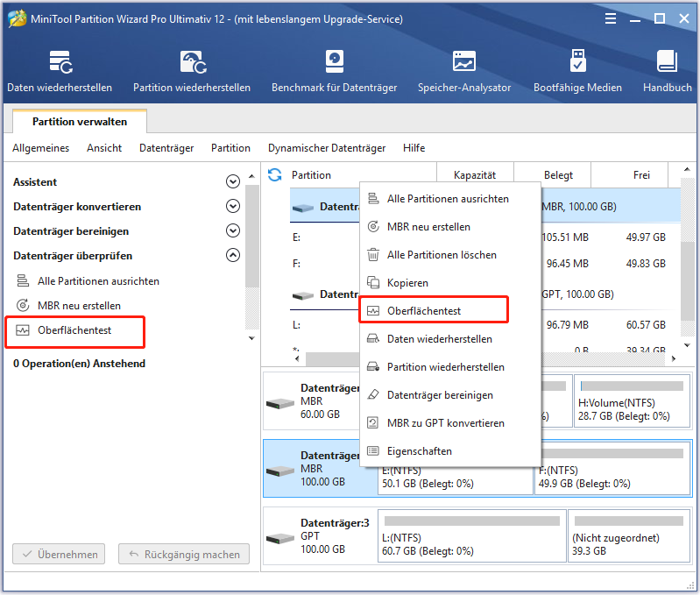
Task: Click MBR zu GPT konvertieren icon
Action: click(x=373, y=423)
